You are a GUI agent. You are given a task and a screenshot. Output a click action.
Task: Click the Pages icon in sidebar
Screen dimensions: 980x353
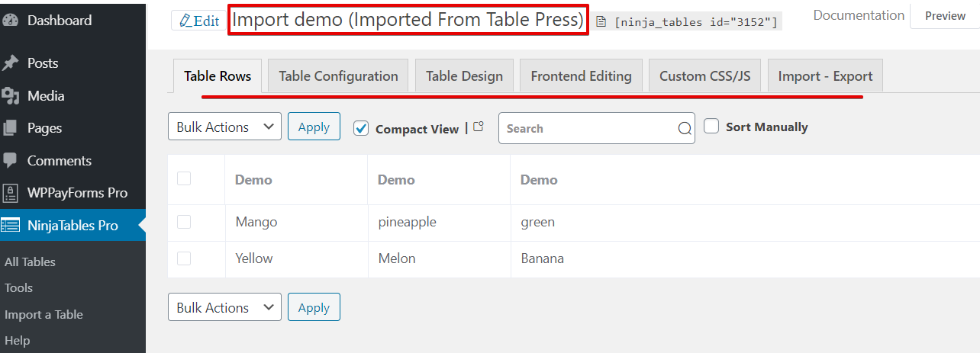(11, 128)
